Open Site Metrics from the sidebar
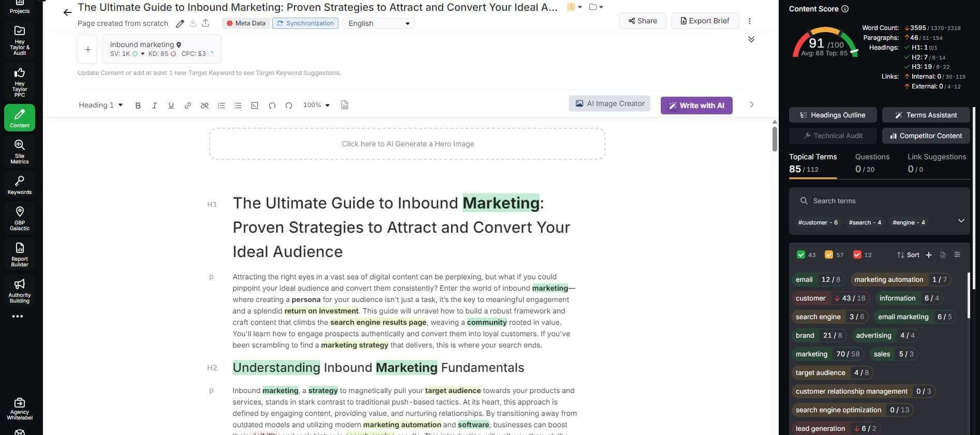The width and height of the screenshot is (980, 435). tap(20, 152)
